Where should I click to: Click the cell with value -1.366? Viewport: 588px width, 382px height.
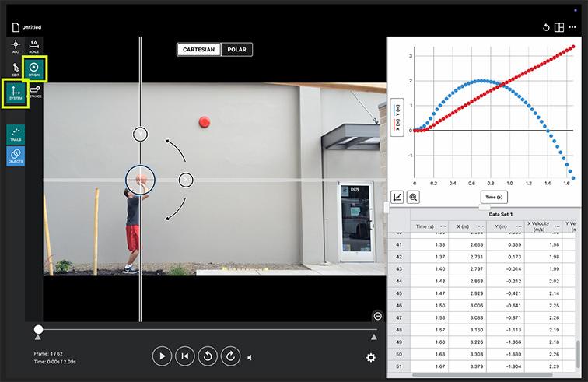pyautogui.click(x=506, y=342)
